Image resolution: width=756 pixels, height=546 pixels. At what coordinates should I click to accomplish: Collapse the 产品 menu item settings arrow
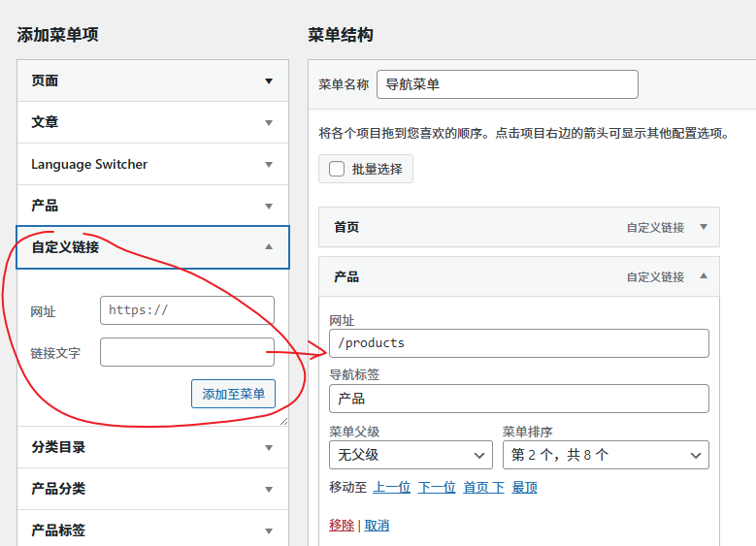pos(704,276)
